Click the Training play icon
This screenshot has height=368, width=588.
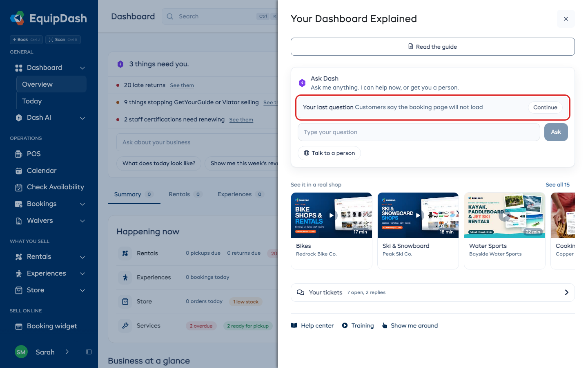(345, 325)
